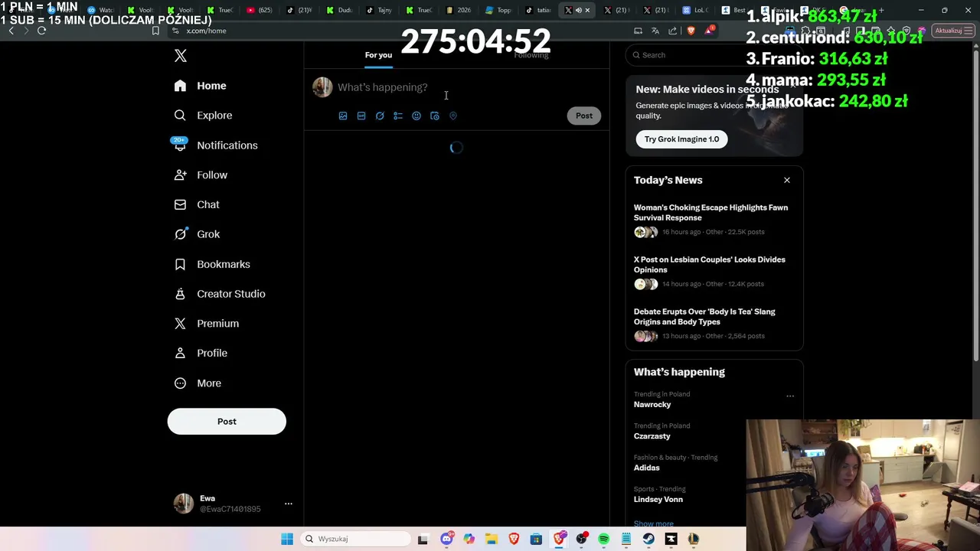The image size is (980, 551).
Task: Add a GIF to the post
Action: tap(361, 116)
